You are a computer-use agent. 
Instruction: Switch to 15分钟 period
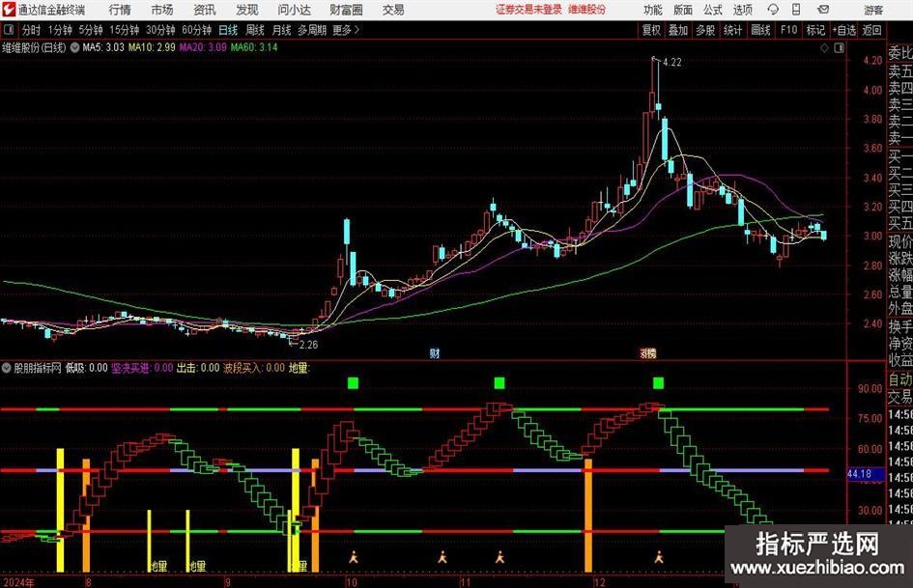pos(125,30)
